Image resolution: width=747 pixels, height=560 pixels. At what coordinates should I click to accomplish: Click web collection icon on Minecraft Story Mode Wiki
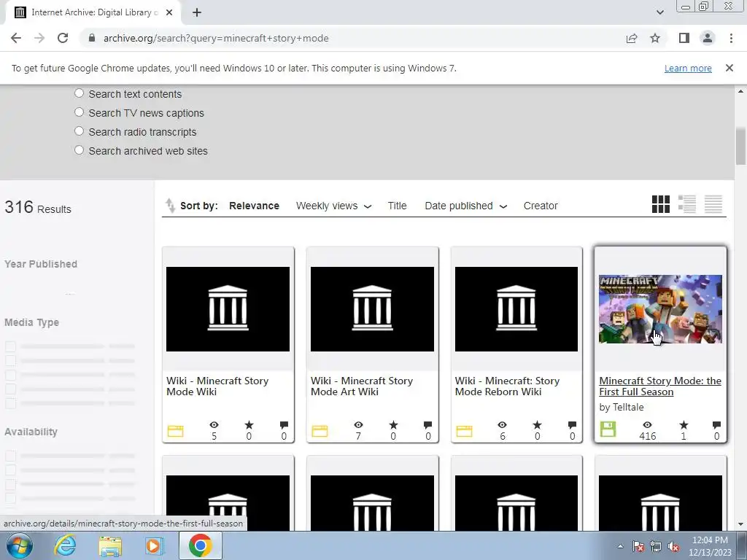point(175,431)
